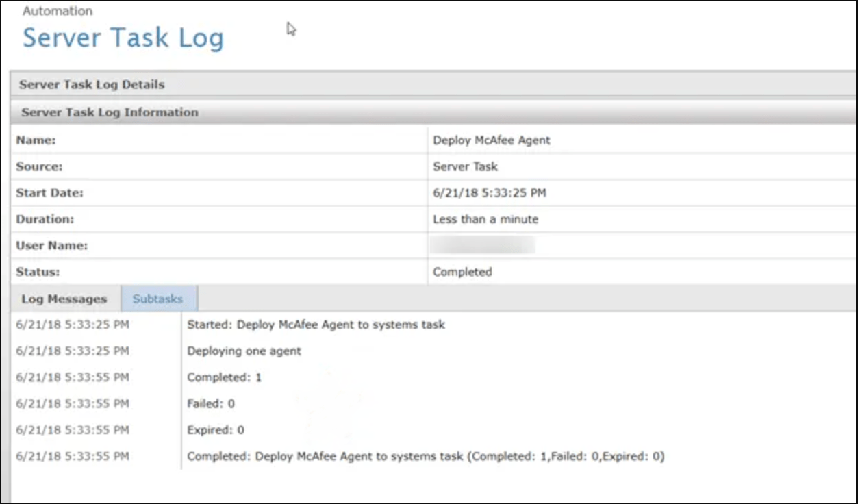Viewport: 858px width, 504px height.
Task: Click the Deploying one agent message
Action: click(244, 351)
